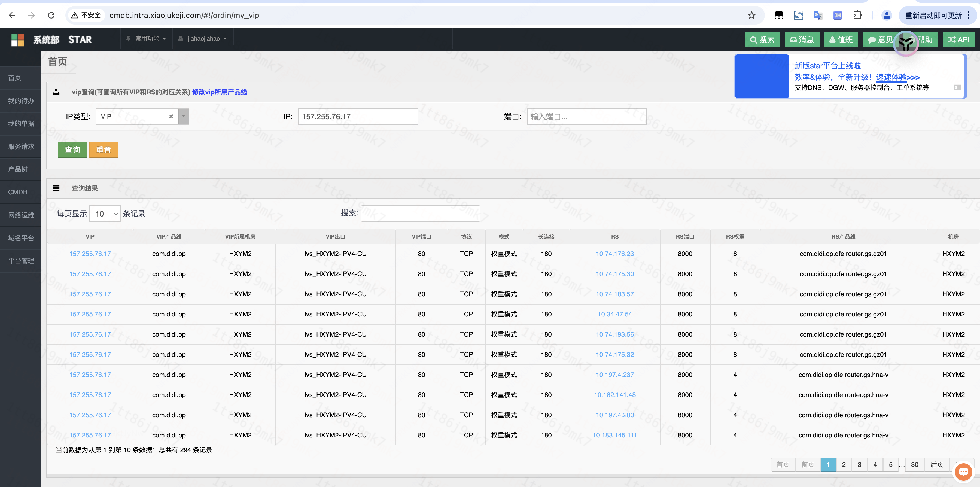Open 产品树 in sidebar
The height and width of the screenshot is (487, 980).
point(20,169)
